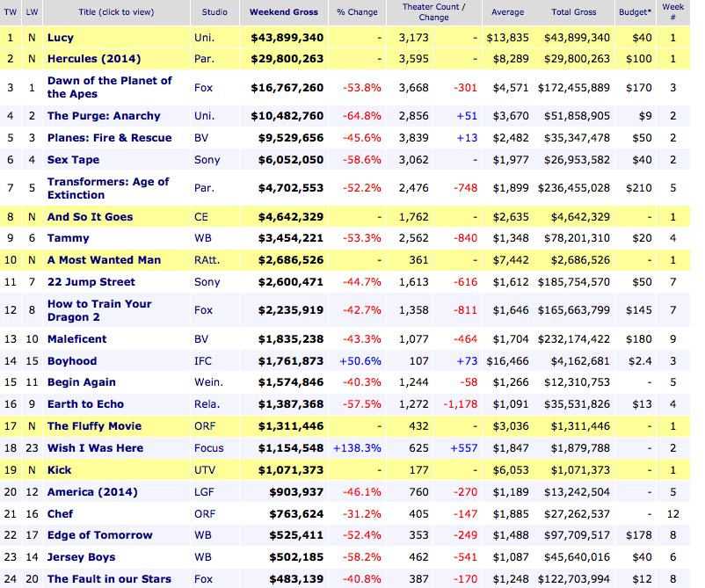Click RAtt. studio in A Most Wanted Man row

pyautogui.click(x=207, y=260)
